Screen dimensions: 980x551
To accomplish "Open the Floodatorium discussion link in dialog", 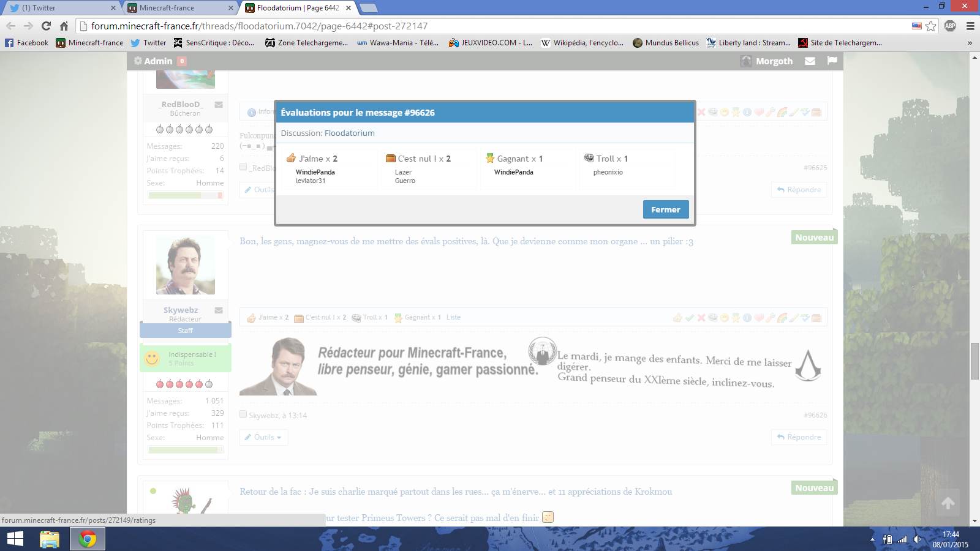I will click(x=349, y=133).
